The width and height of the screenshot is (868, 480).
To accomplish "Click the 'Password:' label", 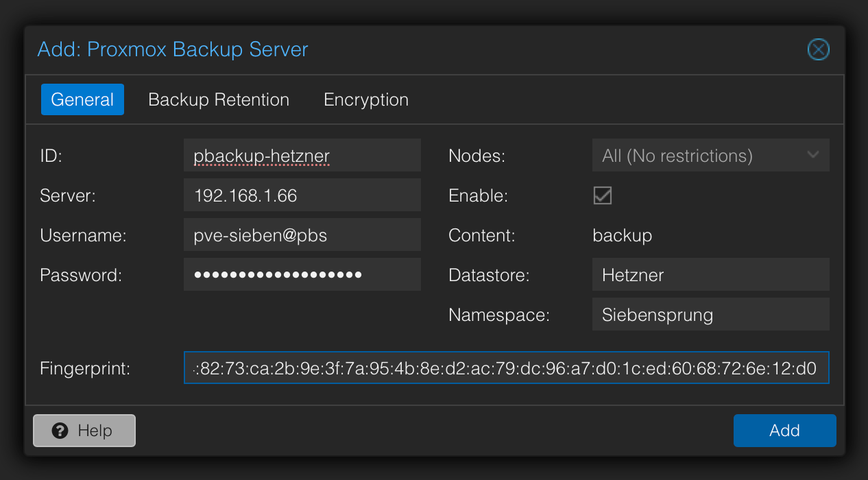I will pyautogui.click(x=81, y=275).
